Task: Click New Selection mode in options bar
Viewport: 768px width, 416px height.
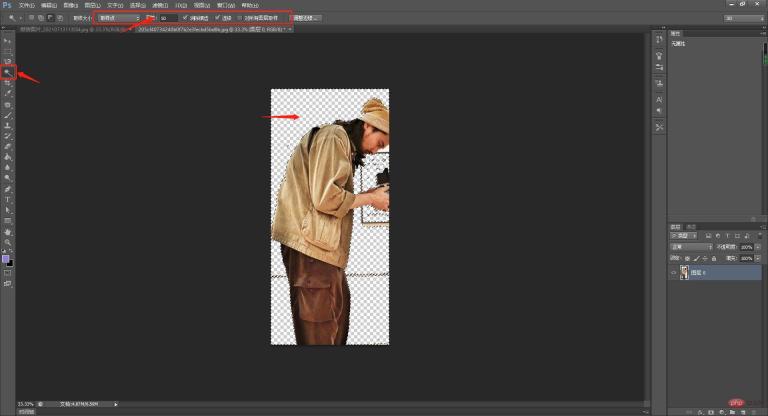Action: (x=31, y=18)
